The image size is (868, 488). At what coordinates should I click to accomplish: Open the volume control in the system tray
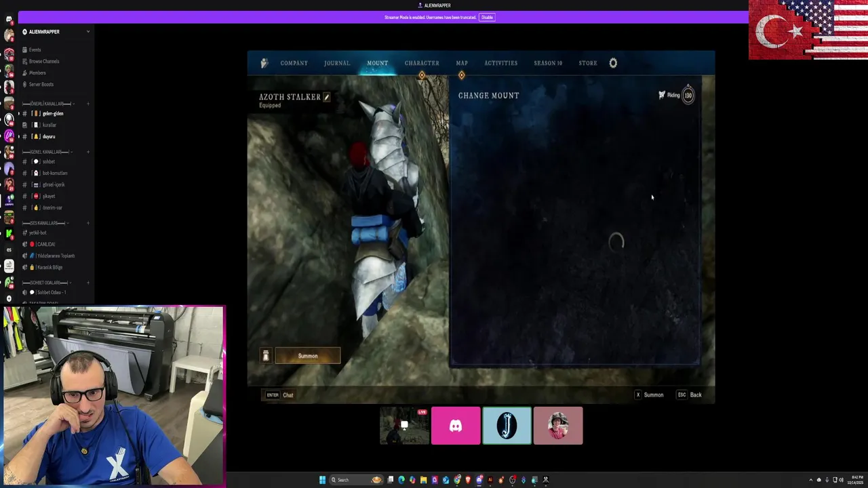[x=842, y=480]
